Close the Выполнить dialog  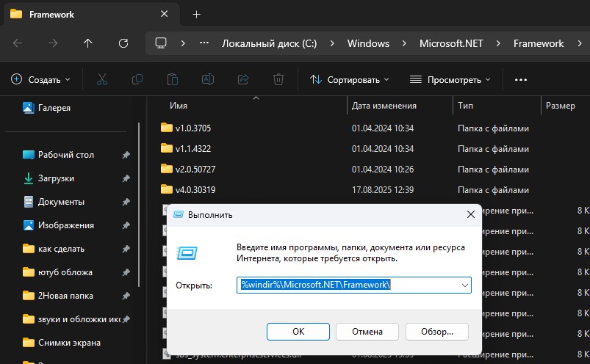(x=471, y=214)
